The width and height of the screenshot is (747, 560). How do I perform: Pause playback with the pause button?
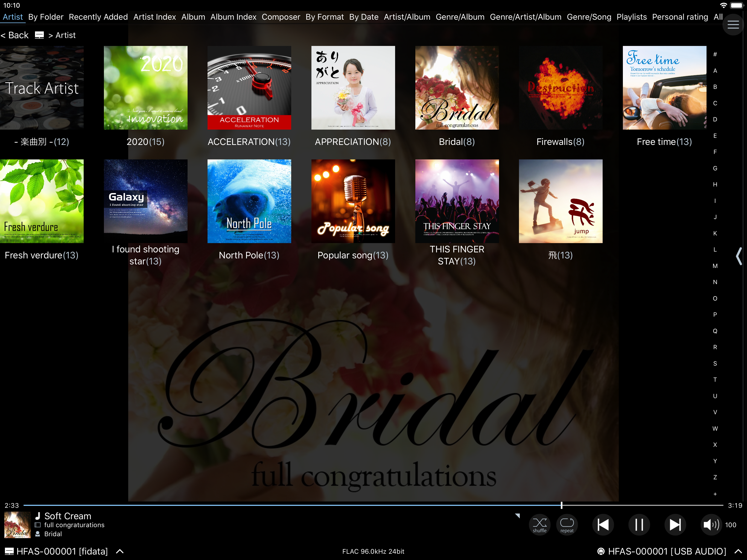click(639, 524)
